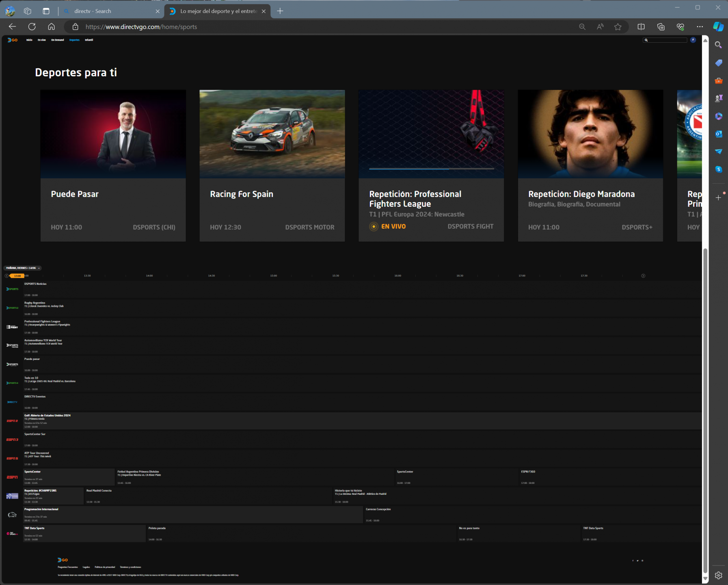Select the DSPORTS+ channel logo
This screenshot has height=585, width=728.
[x=12, y=383]
